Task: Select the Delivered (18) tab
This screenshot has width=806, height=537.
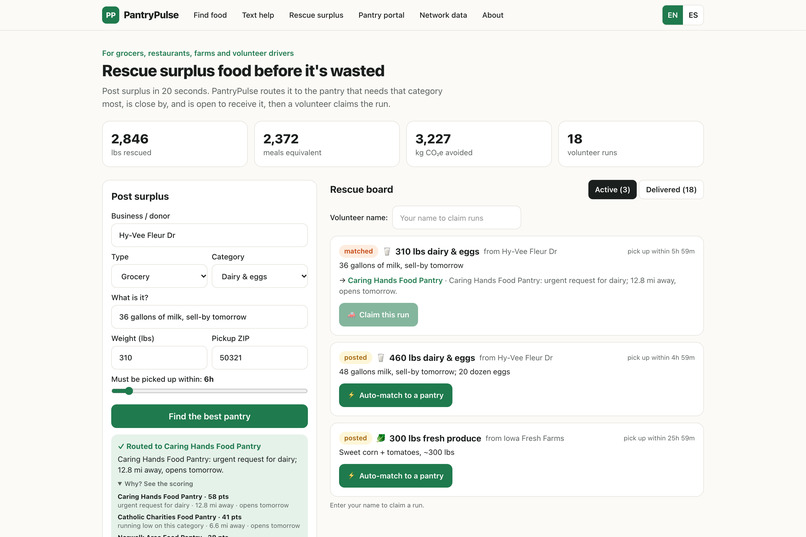Action: coord(671,190)
